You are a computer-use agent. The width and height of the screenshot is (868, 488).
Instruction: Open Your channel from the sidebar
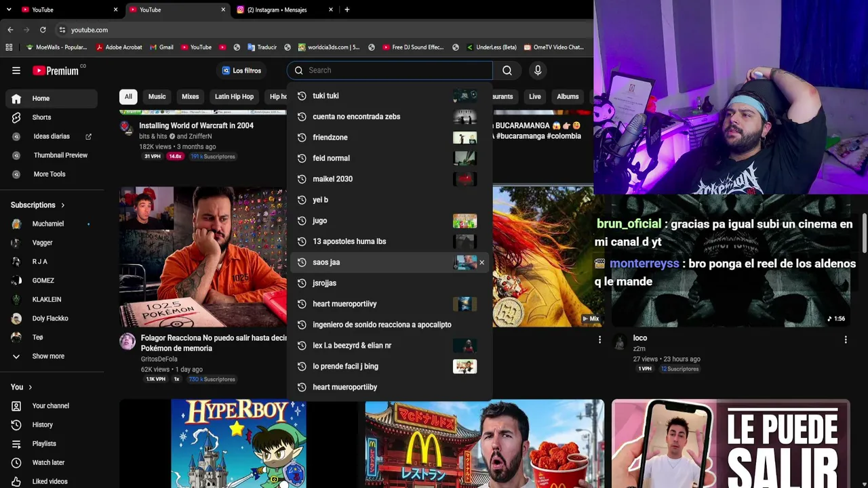52,406
